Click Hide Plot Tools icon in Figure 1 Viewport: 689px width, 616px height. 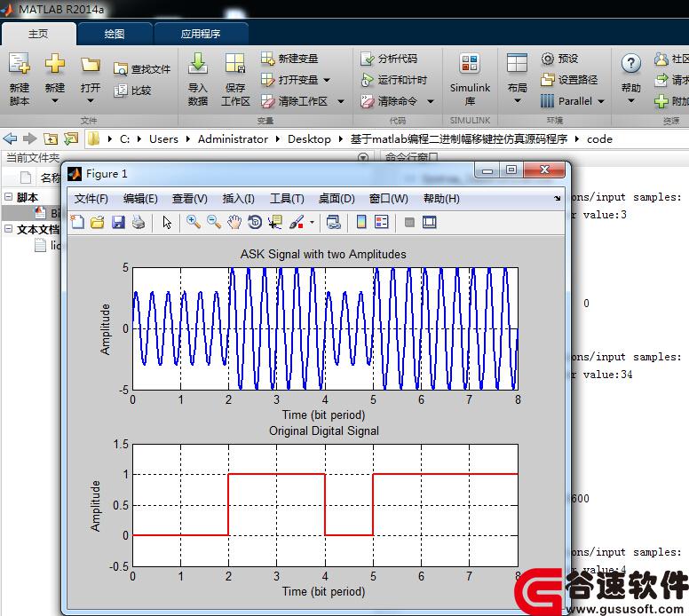(409, 222)
